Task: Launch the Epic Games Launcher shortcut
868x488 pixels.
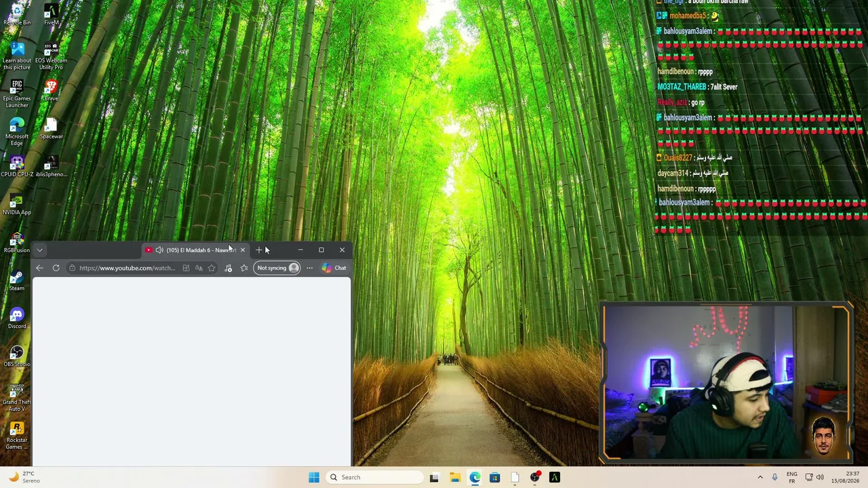Action: pos(17,94)
